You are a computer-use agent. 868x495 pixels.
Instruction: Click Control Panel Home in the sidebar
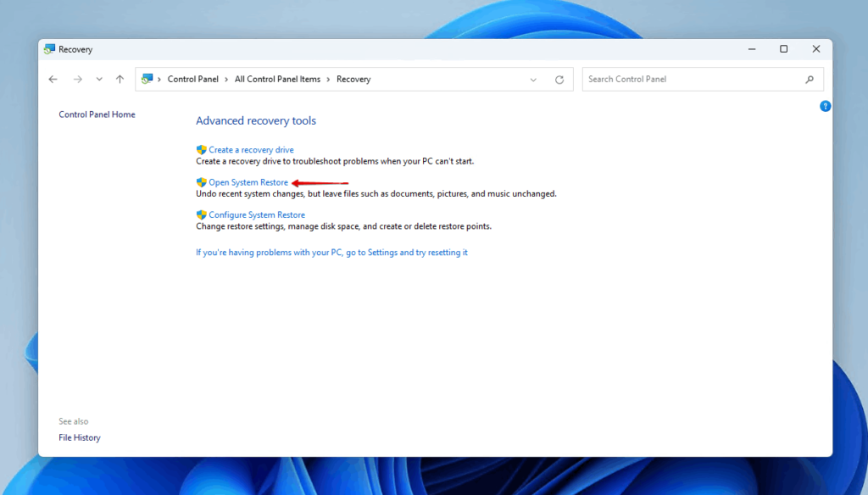coord(97,114)
